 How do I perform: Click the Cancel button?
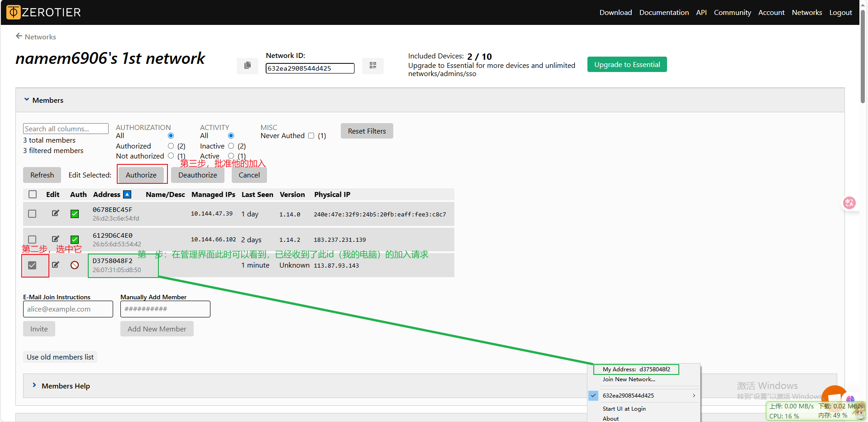(249, 175)
